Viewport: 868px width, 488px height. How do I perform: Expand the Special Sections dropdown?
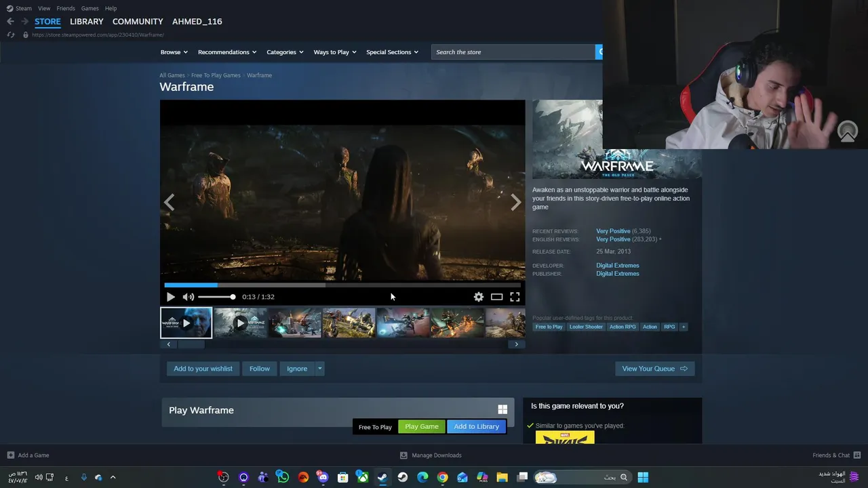tap(392, 52)
